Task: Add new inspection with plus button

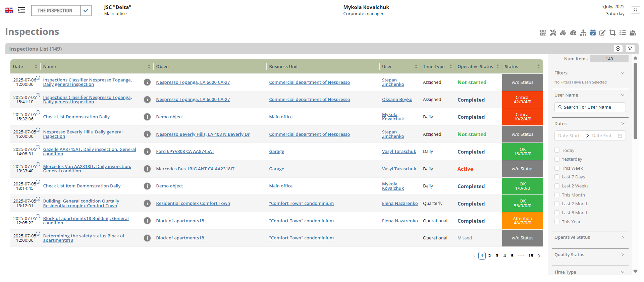Action: point(618,49)
